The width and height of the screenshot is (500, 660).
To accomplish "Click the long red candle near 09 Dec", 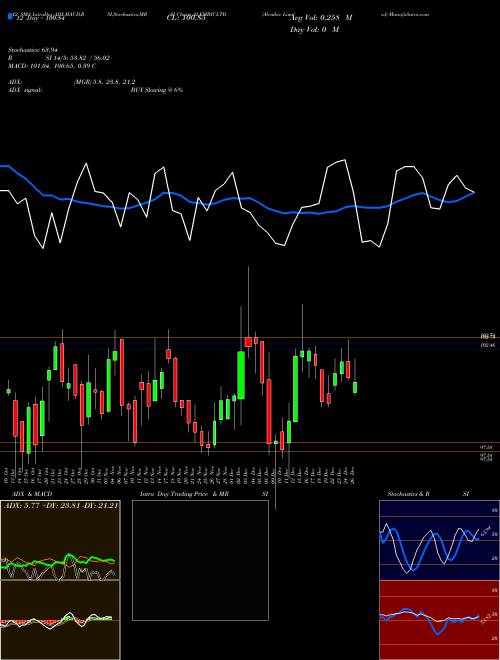I will coord(269,411).
